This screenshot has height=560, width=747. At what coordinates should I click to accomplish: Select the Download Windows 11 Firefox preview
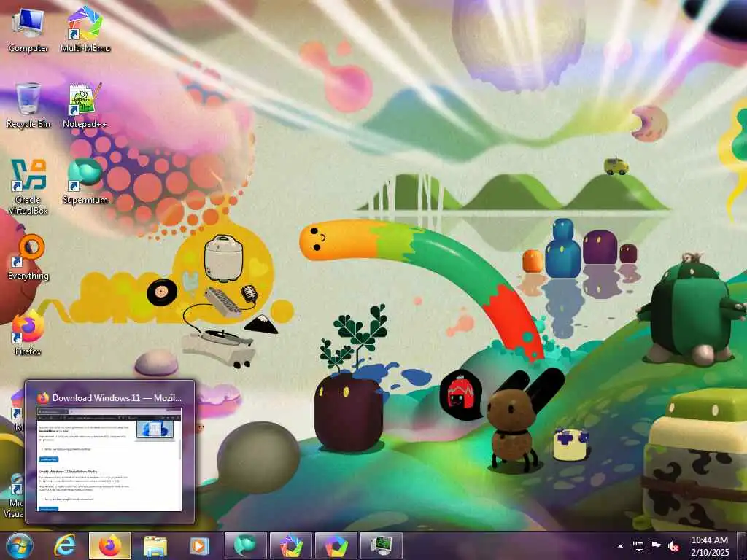click(109, 452)
